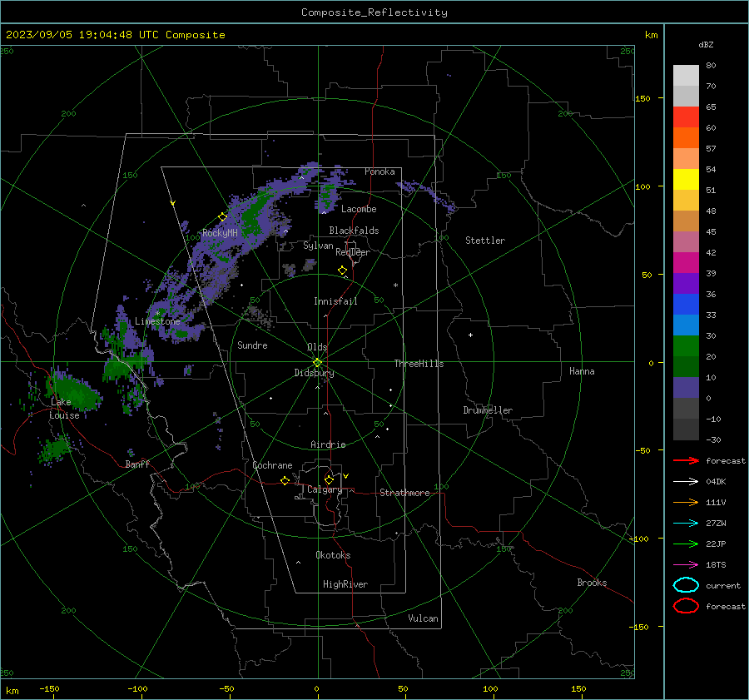Click the cyan current ellipse legend symbol
This screenshot has width=749, height=700.
click(x=686, y=585)
